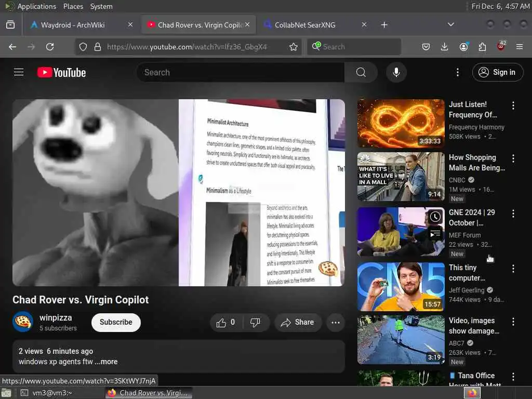This screenshot has height=399, width=532.
Task: Close the Waydroid - ArchWiki tab
Action: tap(130, 24)
